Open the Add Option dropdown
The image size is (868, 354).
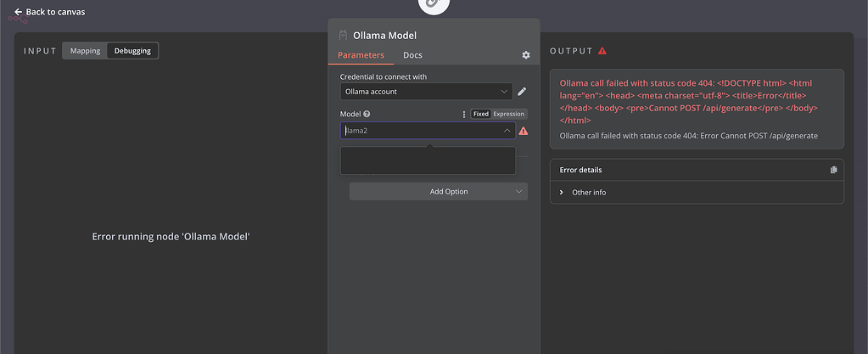click(x=439, y=192)
